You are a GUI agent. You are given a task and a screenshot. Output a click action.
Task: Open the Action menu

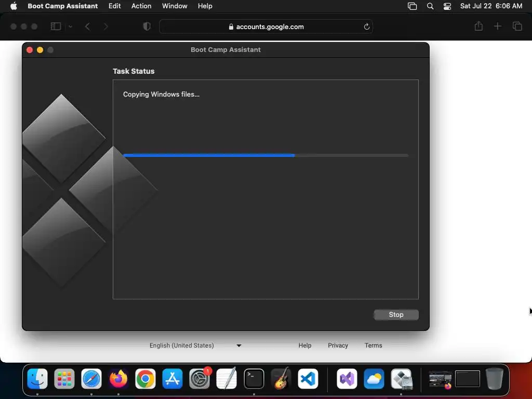141,6
